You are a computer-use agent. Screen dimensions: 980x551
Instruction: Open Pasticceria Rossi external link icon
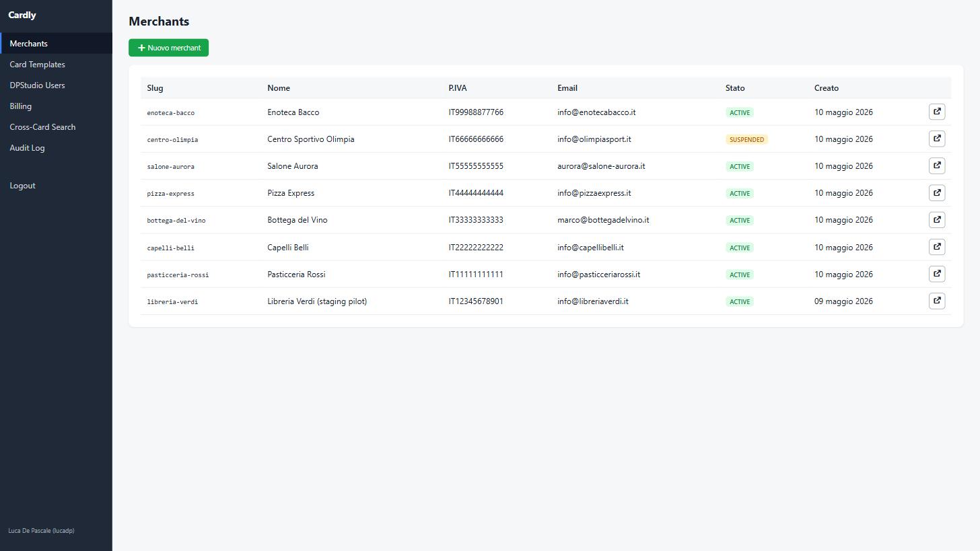(x=937, y=274)
